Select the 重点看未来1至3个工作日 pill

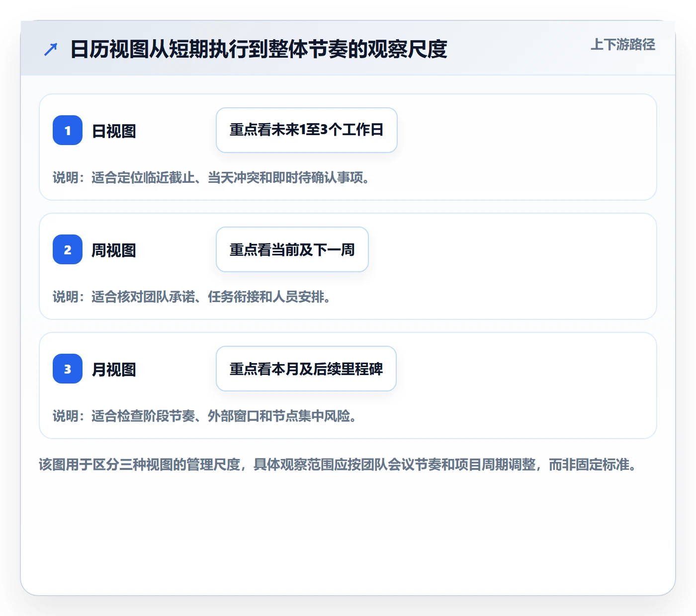(x=307, y=130)
